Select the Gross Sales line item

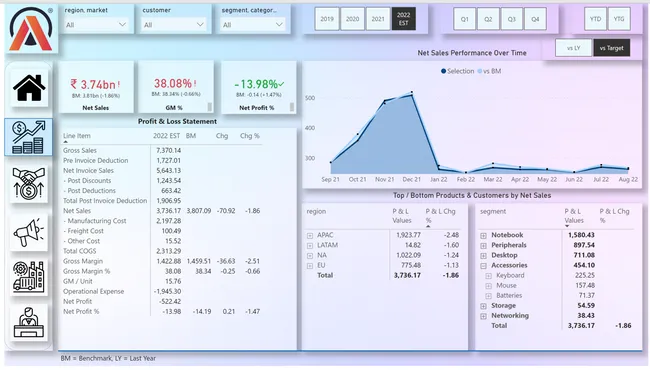pos(80,150)
